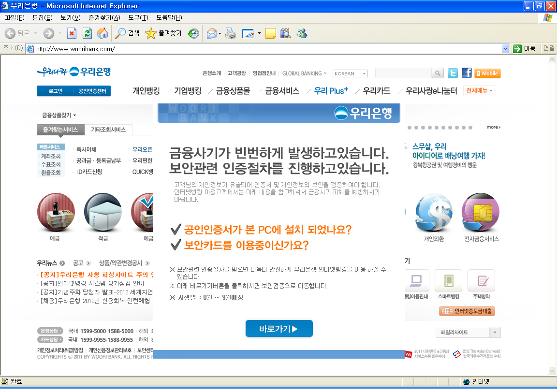Click the 계좌조회 quick service link
Image resolution: width=557 pixels, height=392 pixels.
(51, 156)
